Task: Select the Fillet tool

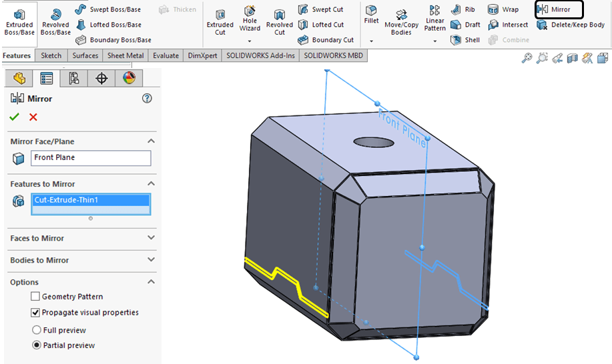Action: point(371,12)
